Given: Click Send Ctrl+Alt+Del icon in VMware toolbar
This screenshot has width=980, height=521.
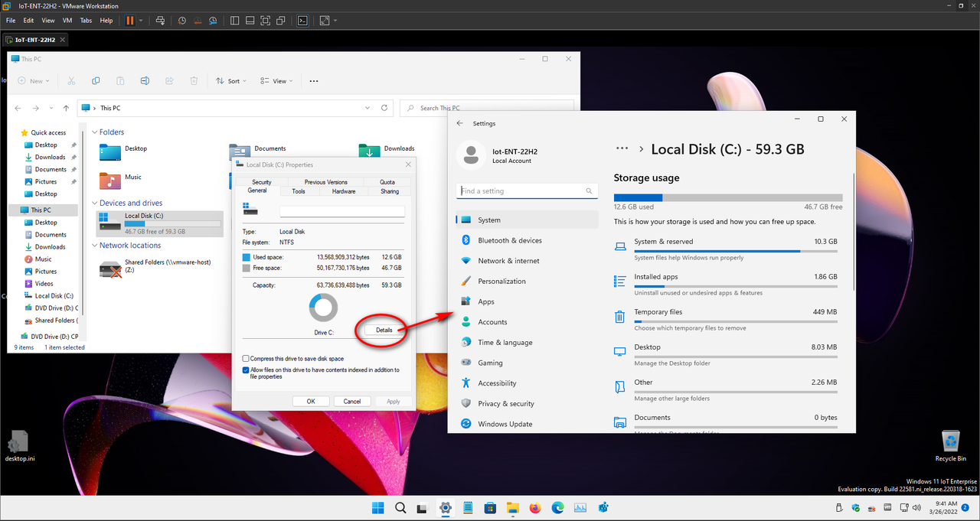Looking at the screenshot, I should pyautogui.click(x=159, y=20).
